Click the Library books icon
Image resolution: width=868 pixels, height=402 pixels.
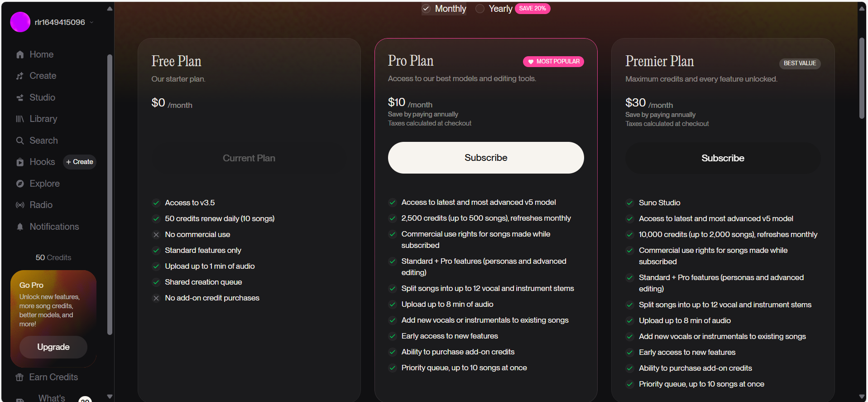point(20,119)
